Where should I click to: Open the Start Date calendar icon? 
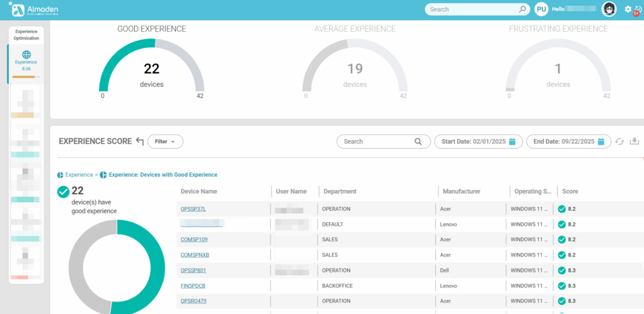click(512, 142)
